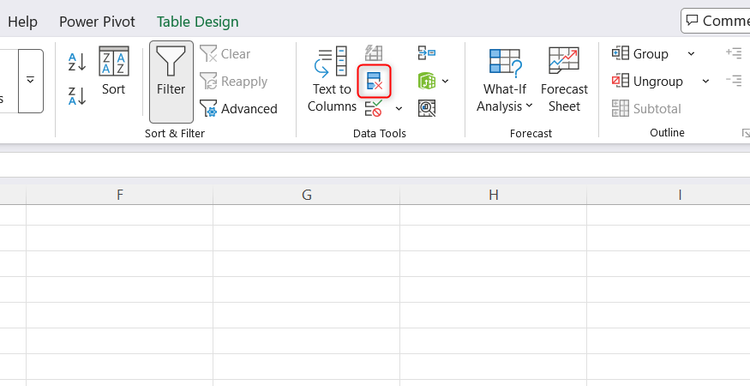Viewport: 750px width, 386px height.
Task: Click the Data Validation icon
Action: pyautogui.click(x=374, y=109)
